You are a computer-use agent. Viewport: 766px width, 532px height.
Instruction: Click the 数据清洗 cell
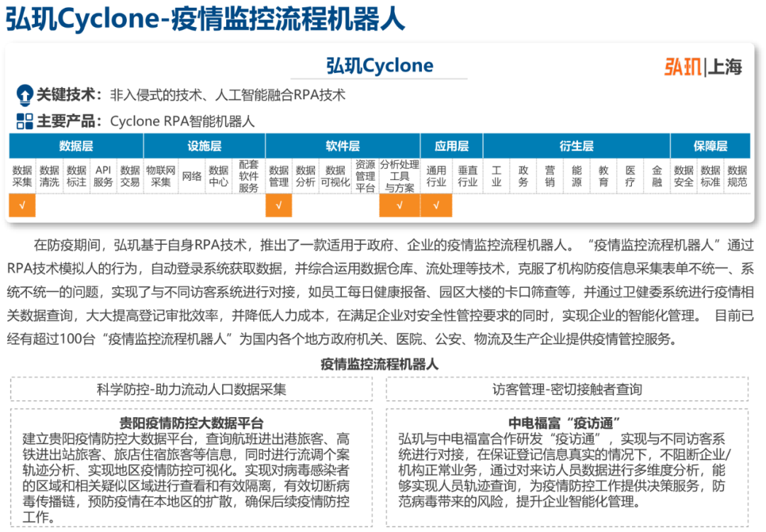[x=50, y=177]
